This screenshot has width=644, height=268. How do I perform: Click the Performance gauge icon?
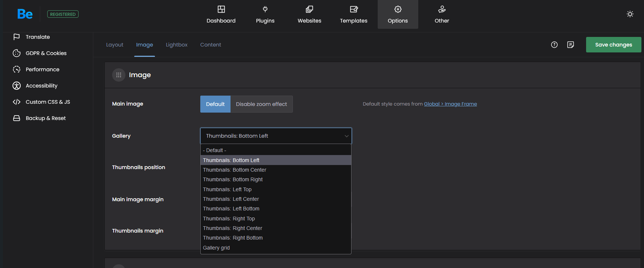pos(17,69)
